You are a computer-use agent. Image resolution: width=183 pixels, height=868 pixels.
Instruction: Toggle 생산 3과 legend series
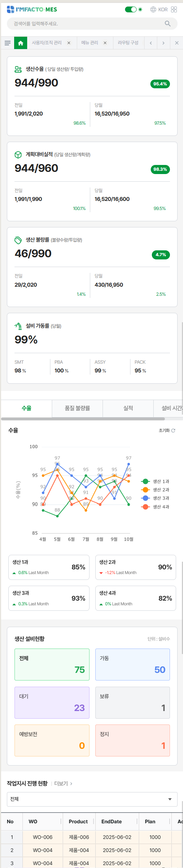tap(155, 498)
